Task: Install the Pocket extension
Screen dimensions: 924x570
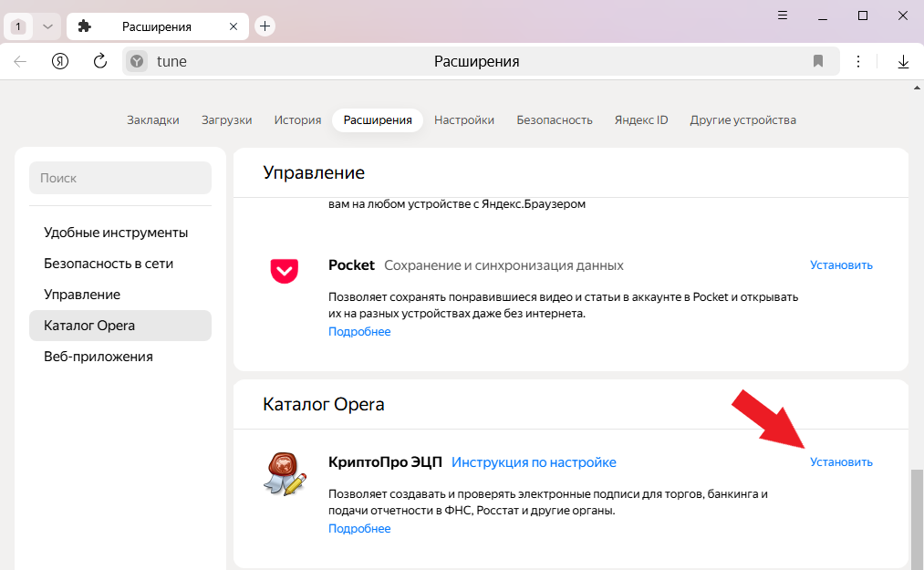Action: point(841,265)
